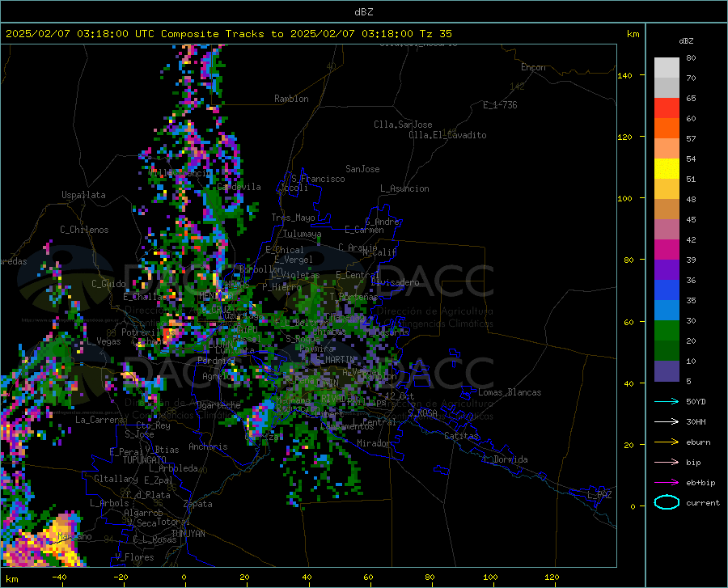Screen dimensions: 728x588
Task: Click the L_Arboleda map label
Action: coord(173,468)
